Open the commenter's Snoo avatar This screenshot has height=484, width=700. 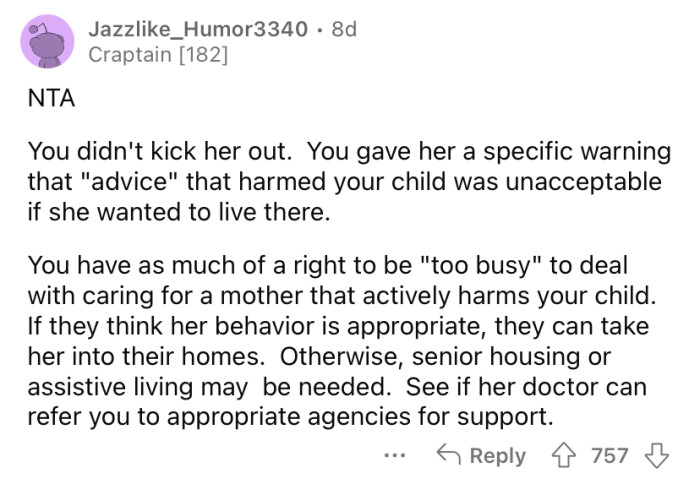[x=45, y=41]
